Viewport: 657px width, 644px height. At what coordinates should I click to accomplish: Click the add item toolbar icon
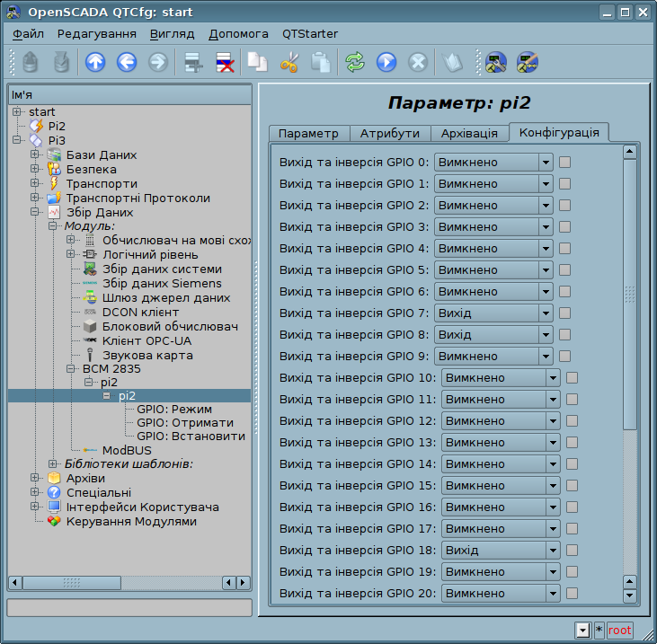(193, 62)
